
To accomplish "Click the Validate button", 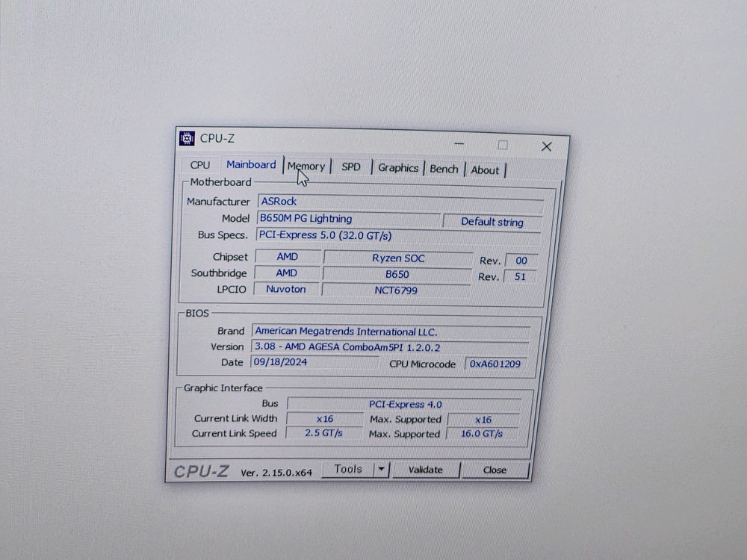I will pos(427,470).
